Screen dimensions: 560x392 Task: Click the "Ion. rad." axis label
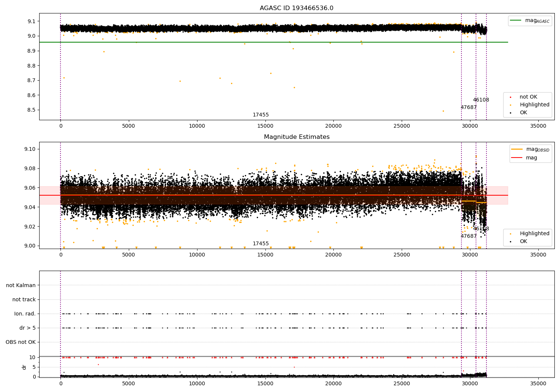[25, 314]
